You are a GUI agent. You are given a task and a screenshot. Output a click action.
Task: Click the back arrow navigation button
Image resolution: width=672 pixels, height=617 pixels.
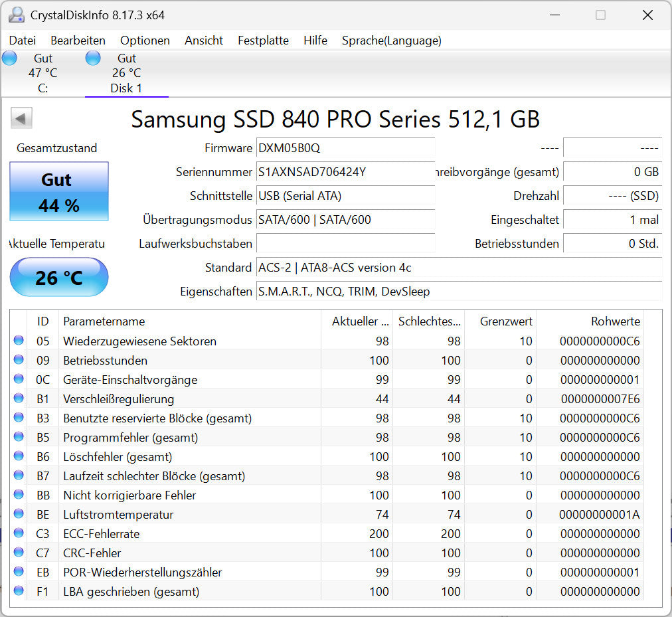(x=21, y=118)
